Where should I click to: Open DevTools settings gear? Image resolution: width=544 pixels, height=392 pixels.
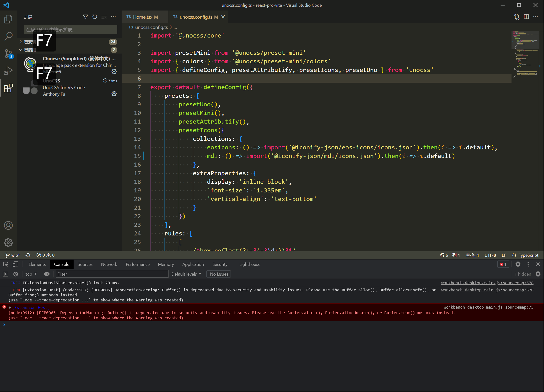(x=518, y=264)
